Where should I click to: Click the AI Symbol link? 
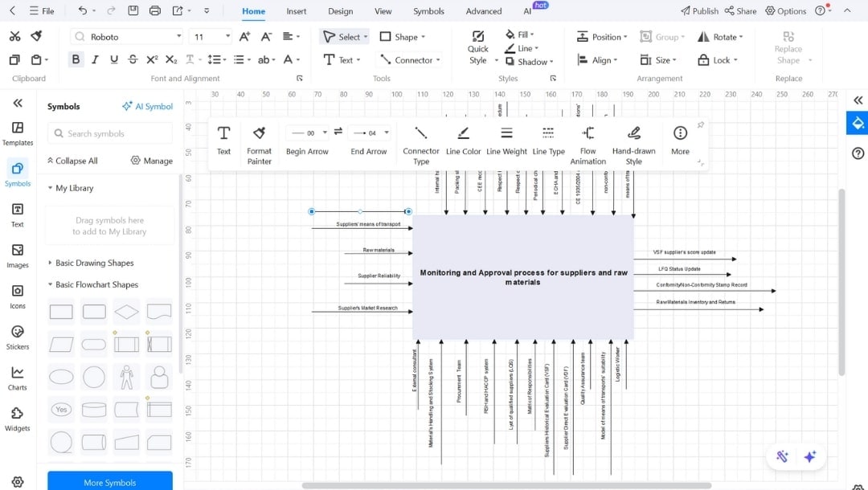pos(147,106)
